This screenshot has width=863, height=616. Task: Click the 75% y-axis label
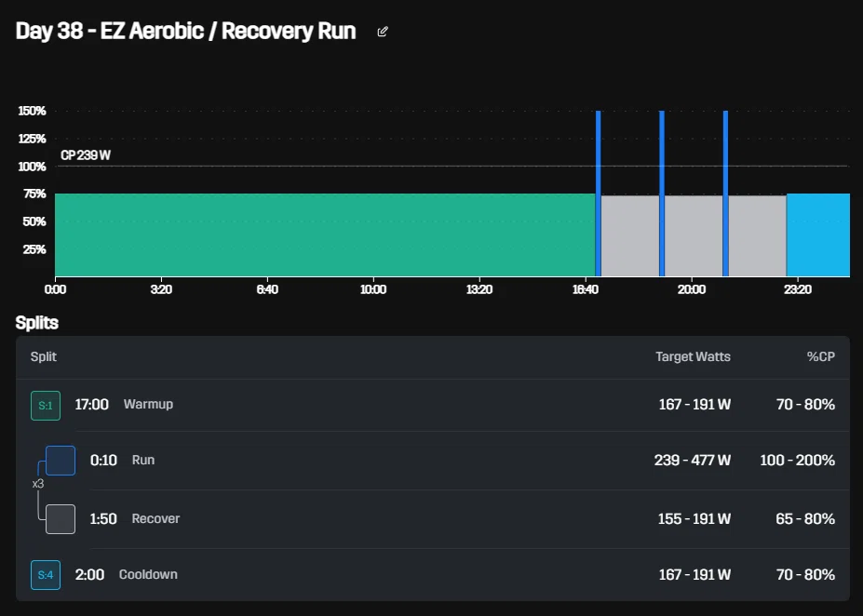pos(34,194)
